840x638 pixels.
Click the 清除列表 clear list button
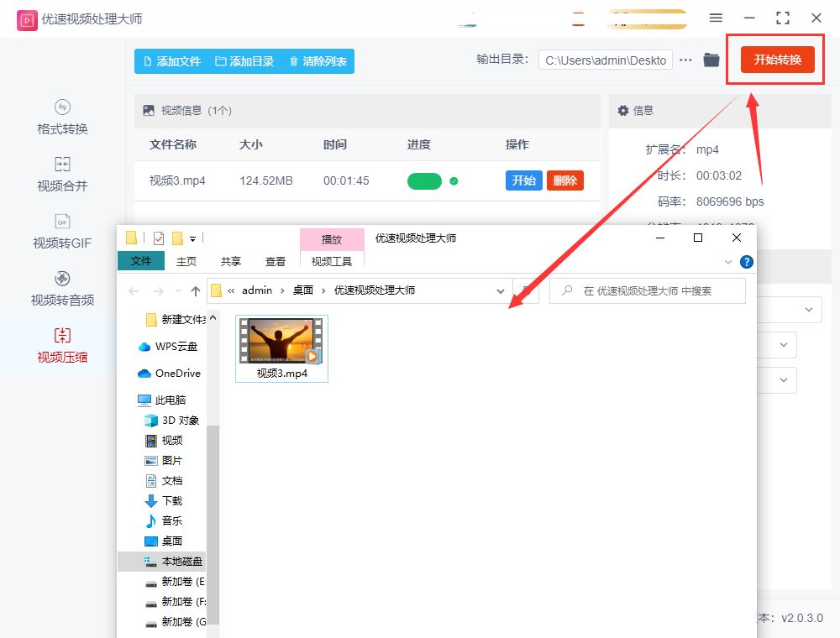[x=318, y=61]
